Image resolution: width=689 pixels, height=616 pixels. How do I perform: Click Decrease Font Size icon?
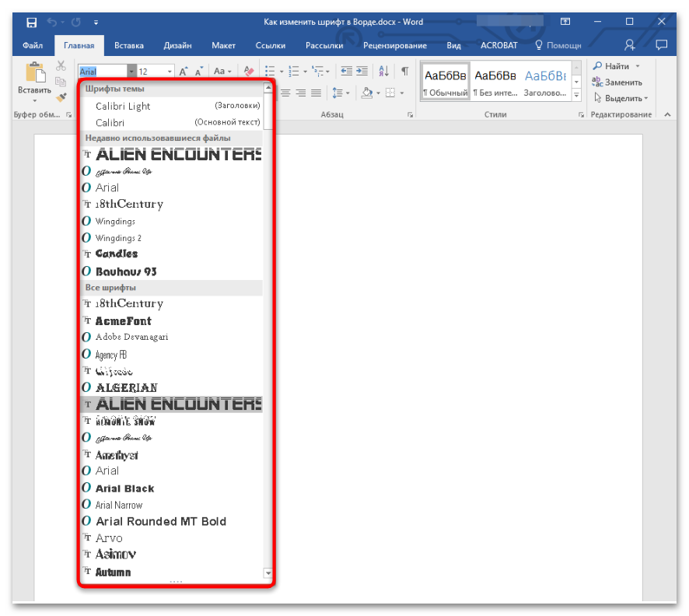pyautogui.click(x=199, y=72)
